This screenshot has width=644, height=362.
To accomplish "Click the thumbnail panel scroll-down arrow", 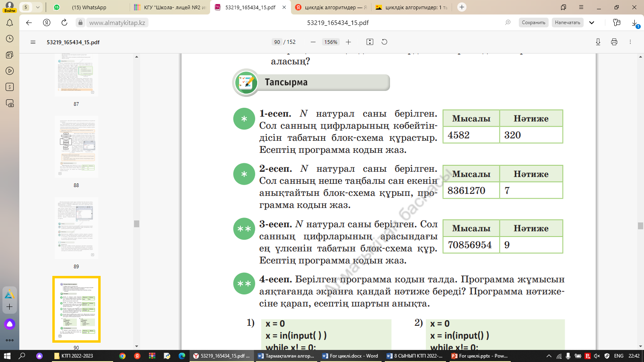I will (136, 346).
